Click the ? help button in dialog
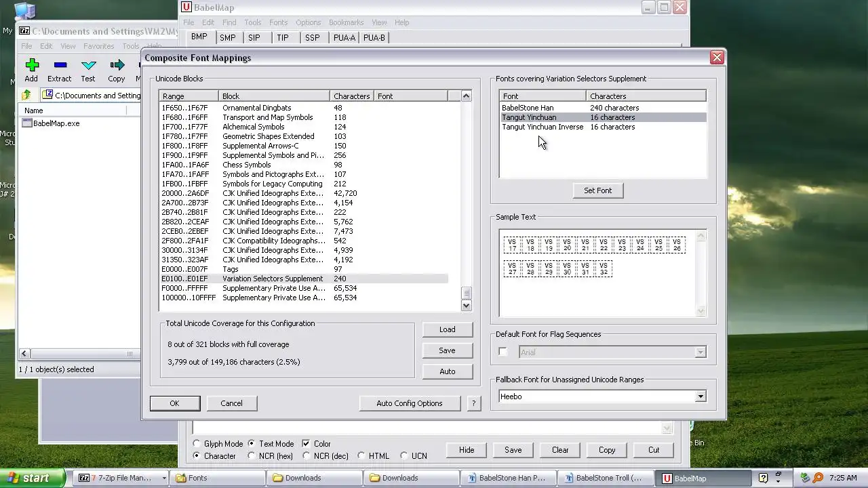The image size is (868, 488). coord(473,403)
